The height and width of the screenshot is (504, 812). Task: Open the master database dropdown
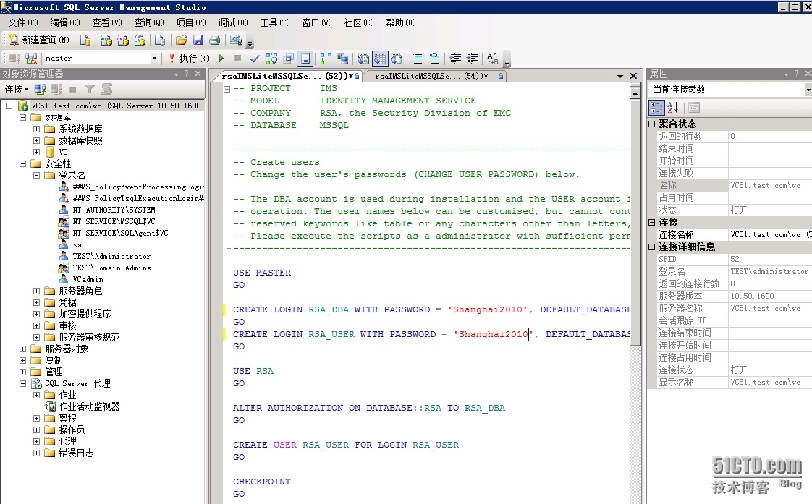[154, 59]
